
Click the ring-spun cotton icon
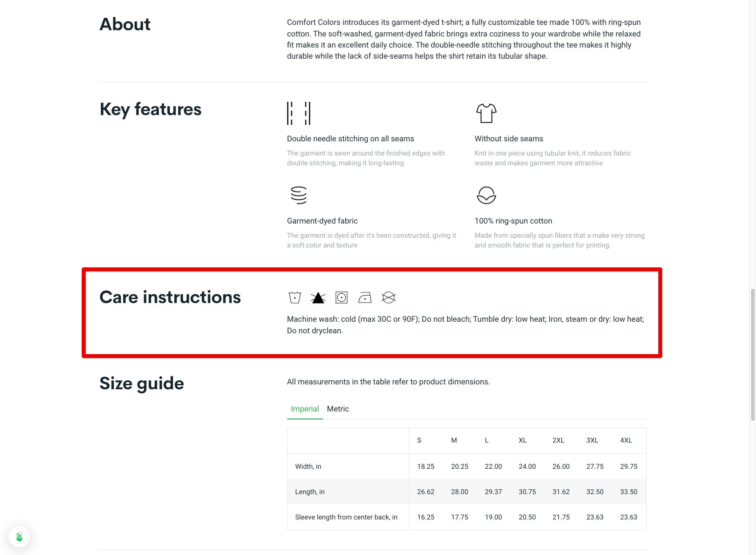pos(486,195)
